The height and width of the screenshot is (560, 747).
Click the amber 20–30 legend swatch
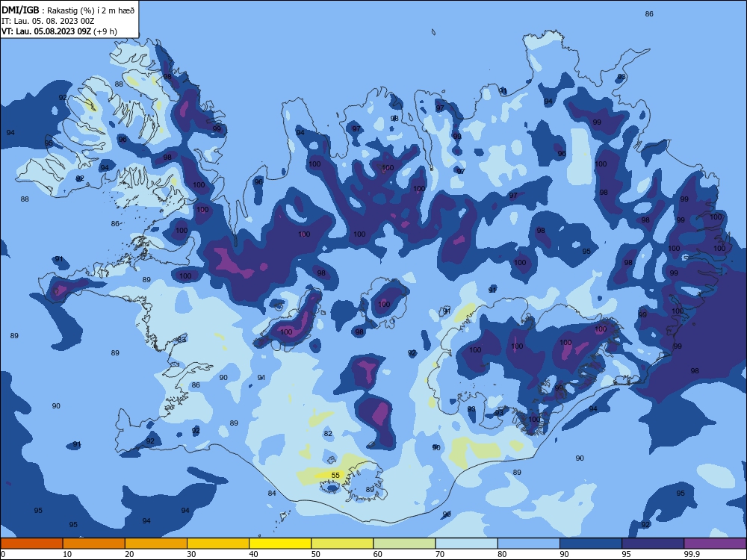[x=156, y=544]
